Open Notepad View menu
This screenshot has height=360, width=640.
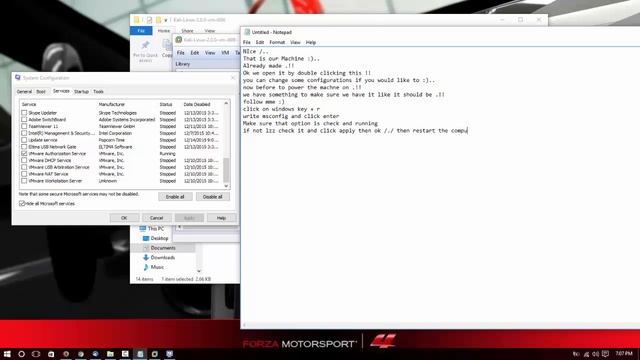[x=295, y=42]
